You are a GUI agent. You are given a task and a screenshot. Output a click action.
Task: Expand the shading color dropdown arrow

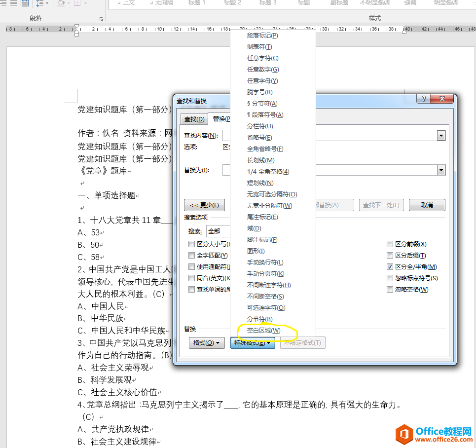click(69, 3)
